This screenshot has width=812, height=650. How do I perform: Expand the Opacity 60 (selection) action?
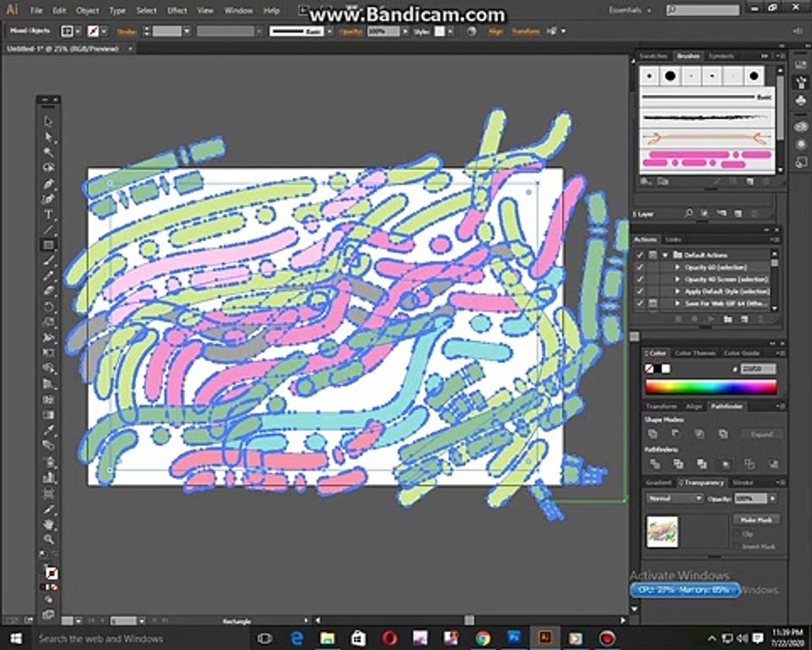click(x=678, y=267)
